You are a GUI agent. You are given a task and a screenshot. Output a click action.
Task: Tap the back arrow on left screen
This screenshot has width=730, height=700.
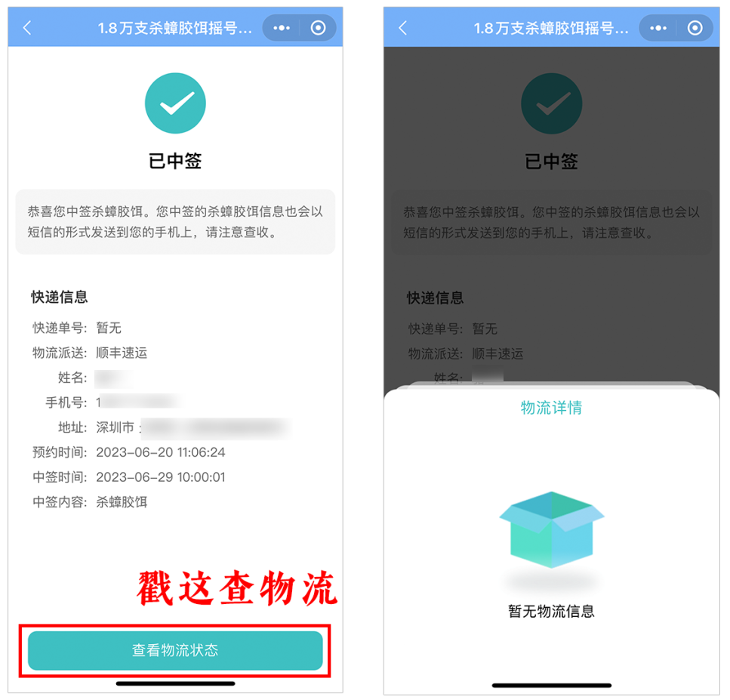point(27,28)
